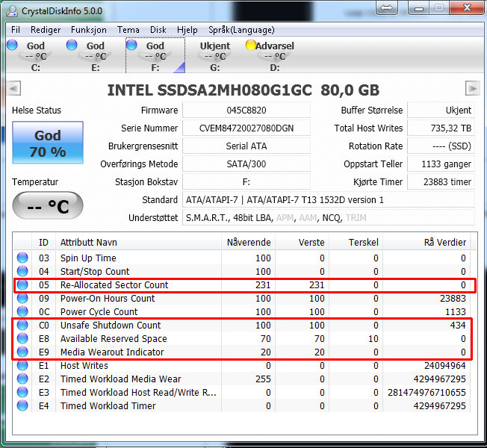Click status orb for Available Reserved Space
487x448 pixels.
[22, 338]
